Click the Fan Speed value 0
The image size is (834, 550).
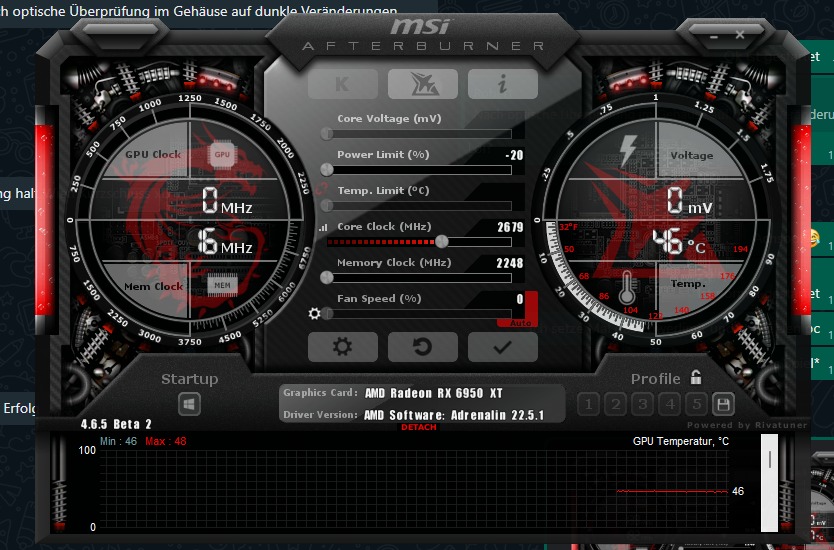pyautogui.click(x=520, y=299)
